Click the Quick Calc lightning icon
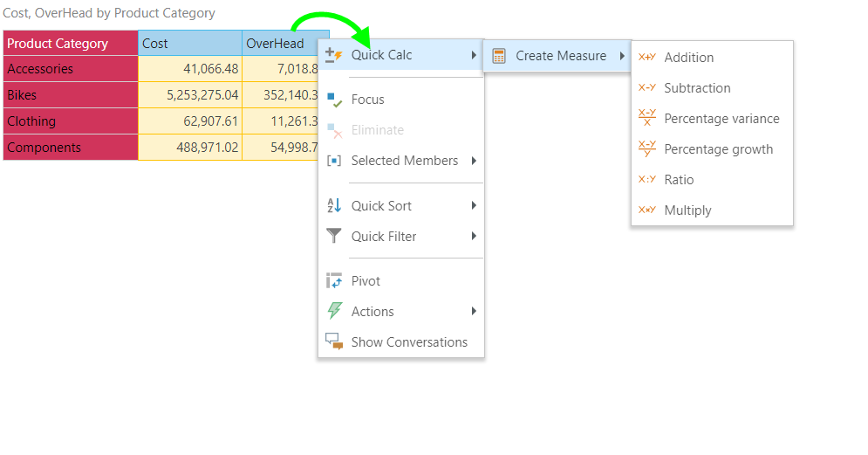 [x=333, y=55]
